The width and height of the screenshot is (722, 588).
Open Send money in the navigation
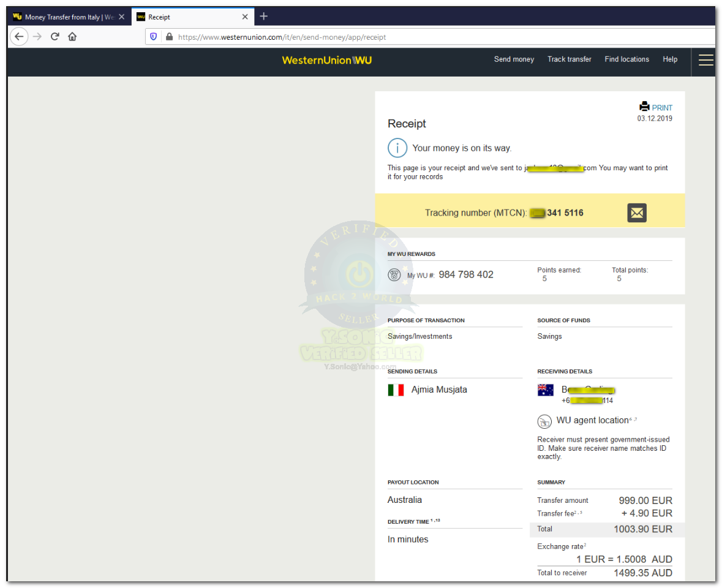click(x=514, y=59)
